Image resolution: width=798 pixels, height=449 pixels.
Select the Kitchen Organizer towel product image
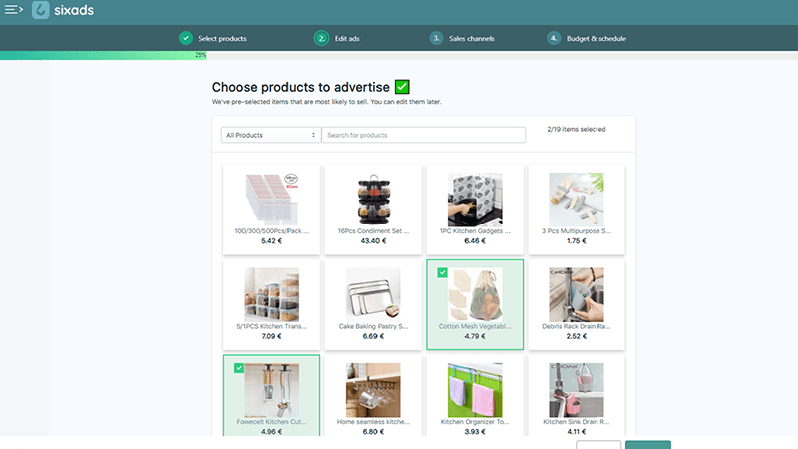coord(475,390)
